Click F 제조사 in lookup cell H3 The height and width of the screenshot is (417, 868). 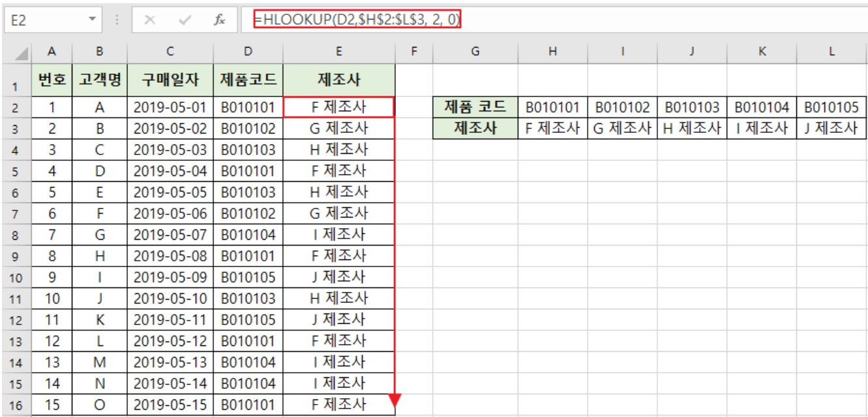(x=553, y=128)
